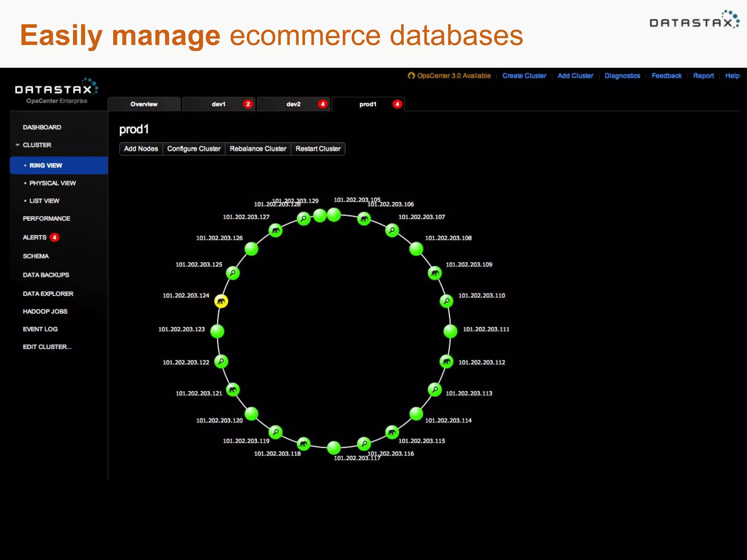Click the DataStax OpsCenter Enterprise logo
The height and width of the screenshot is (560, 747).
57,91
